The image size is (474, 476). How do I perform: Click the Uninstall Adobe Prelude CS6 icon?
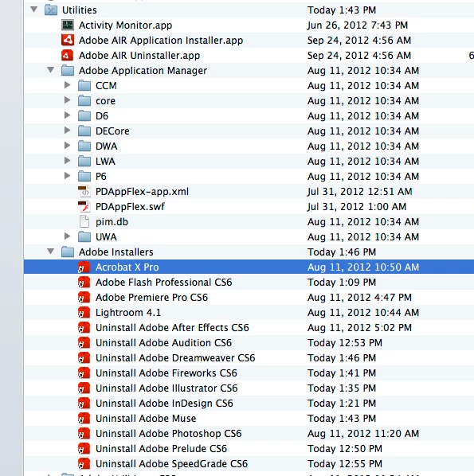(84, 449)
